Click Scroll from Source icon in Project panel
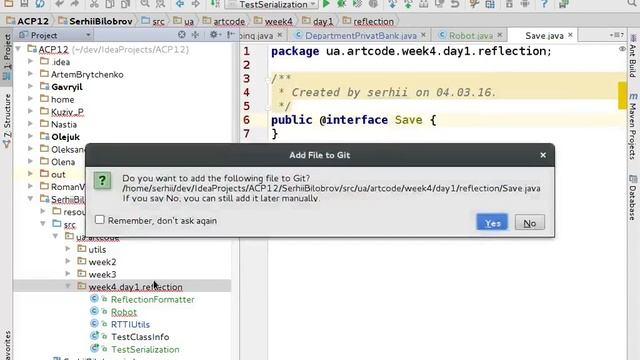The image size is (640, 360). tap(182, 35)
